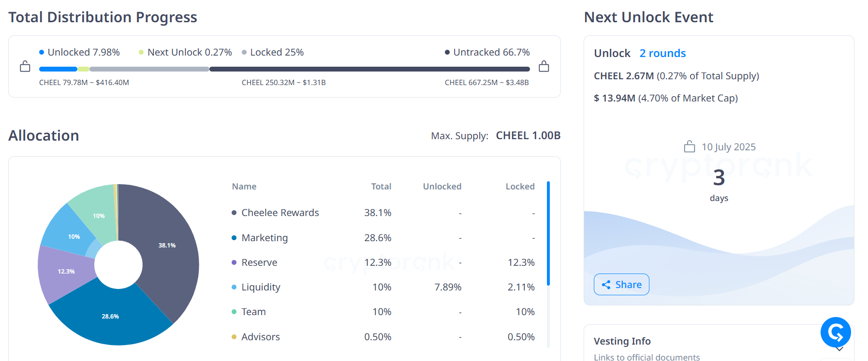868x361 pixels.
Task: Click the Untracked 66.7% legend dot
Action: click(x=447, y=52)
